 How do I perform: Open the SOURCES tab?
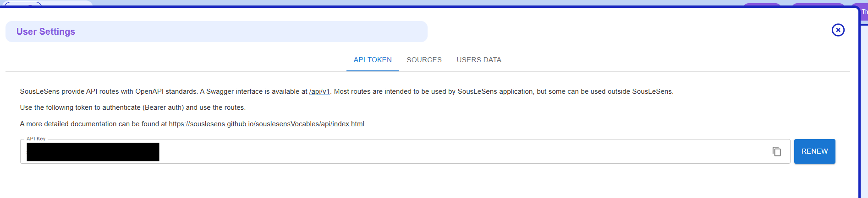pyautogui.click(x=424, y=60)
